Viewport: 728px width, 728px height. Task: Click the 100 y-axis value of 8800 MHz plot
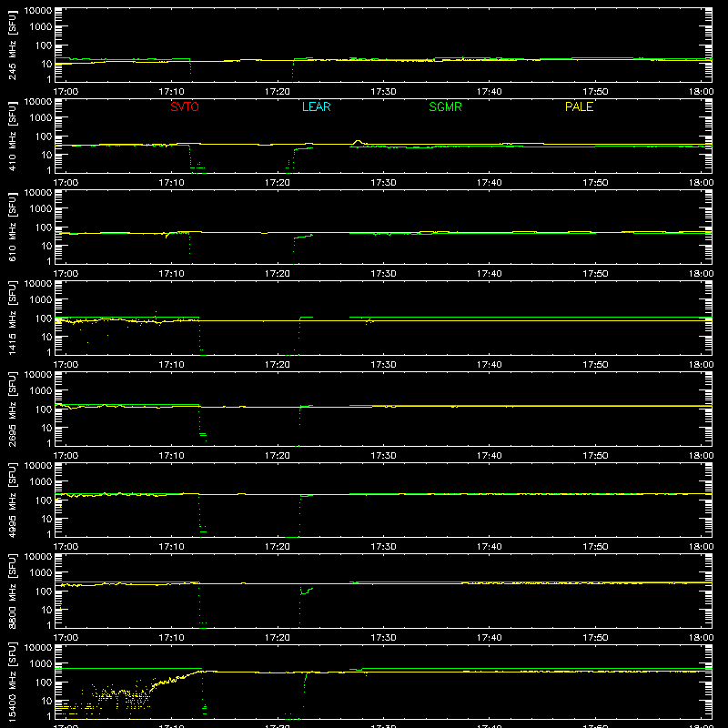tap(44, 591)
